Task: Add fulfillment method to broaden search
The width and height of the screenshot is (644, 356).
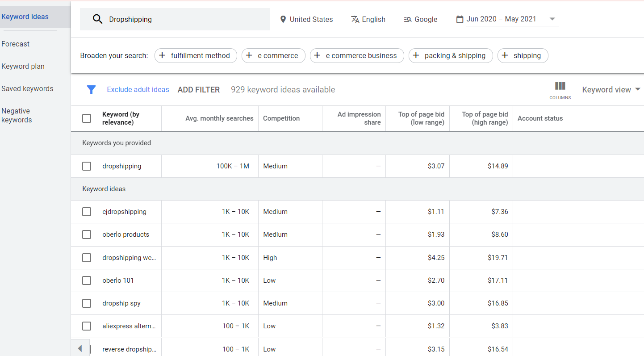Action: (x=196, y=55)
